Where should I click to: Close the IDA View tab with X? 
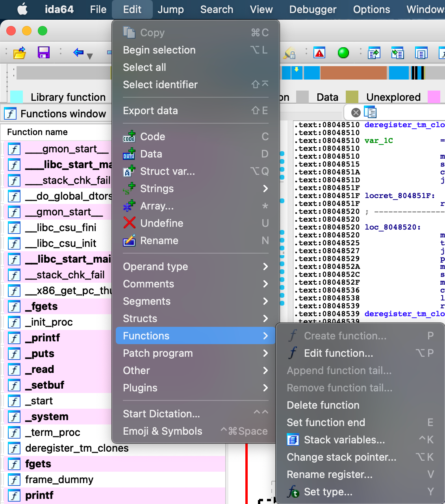(x=356, y=113)
